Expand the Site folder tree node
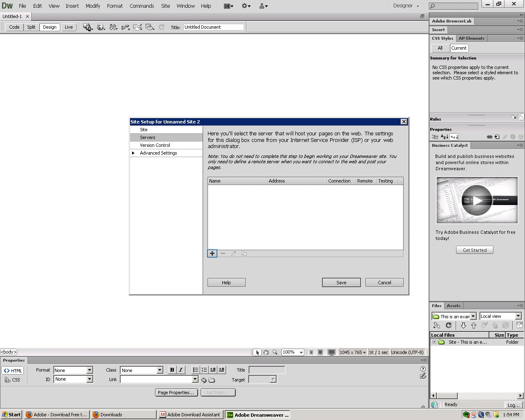This screenshot has width=525, height=420. (x=434, y=342)
